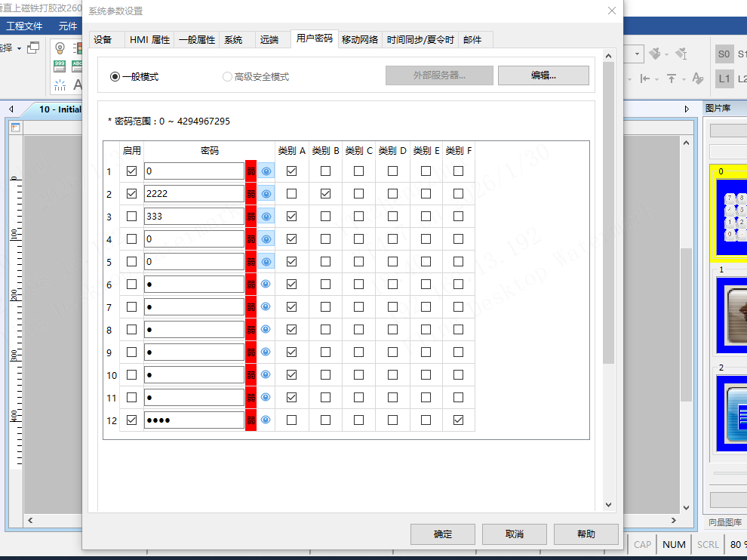This screenshot has height=560, width=747.
Task: Hide the password shown in row 2
Action: (x=266, y=194)
